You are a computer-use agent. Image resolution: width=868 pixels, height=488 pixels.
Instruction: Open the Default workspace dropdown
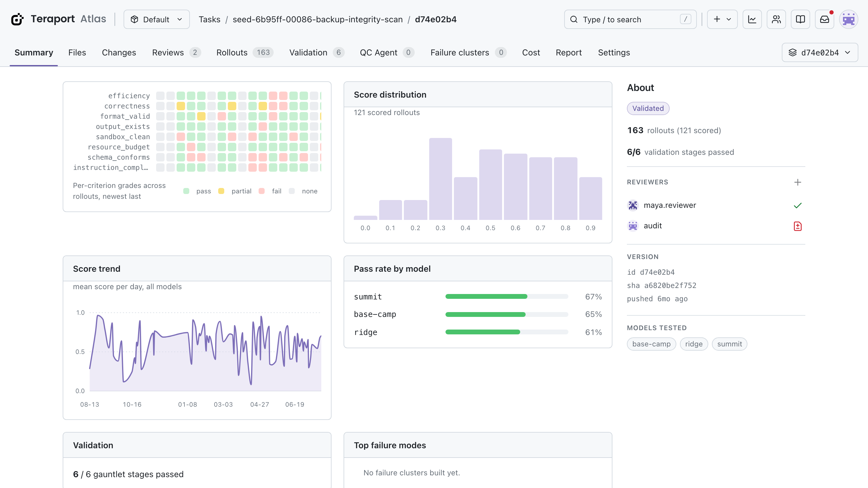[x=156, y=19]
